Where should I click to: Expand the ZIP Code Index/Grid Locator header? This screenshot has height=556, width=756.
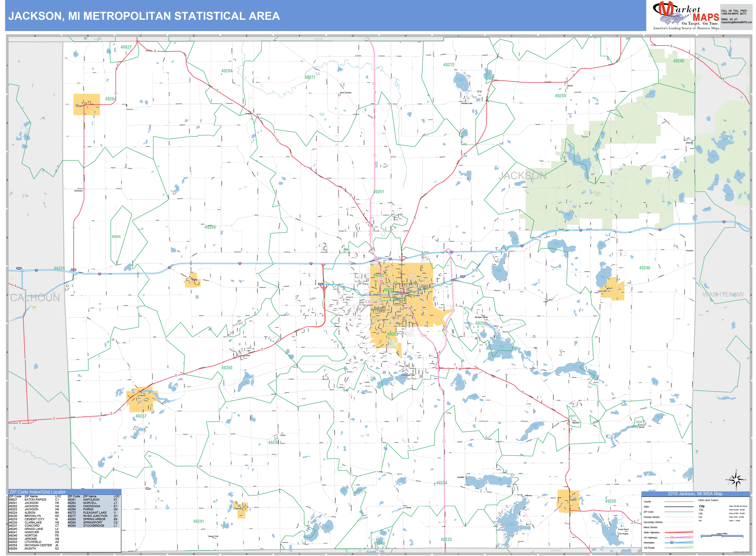coord(37,492)
